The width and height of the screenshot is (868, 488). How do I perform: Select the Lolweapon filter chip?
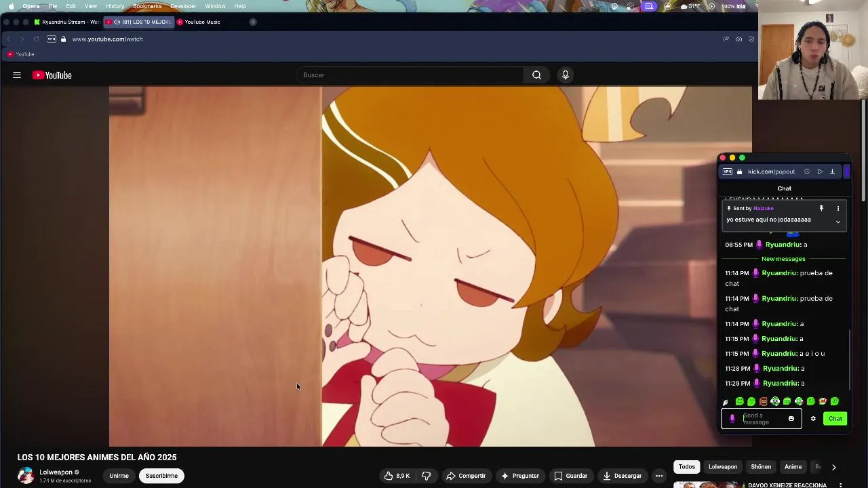point(723,467)
